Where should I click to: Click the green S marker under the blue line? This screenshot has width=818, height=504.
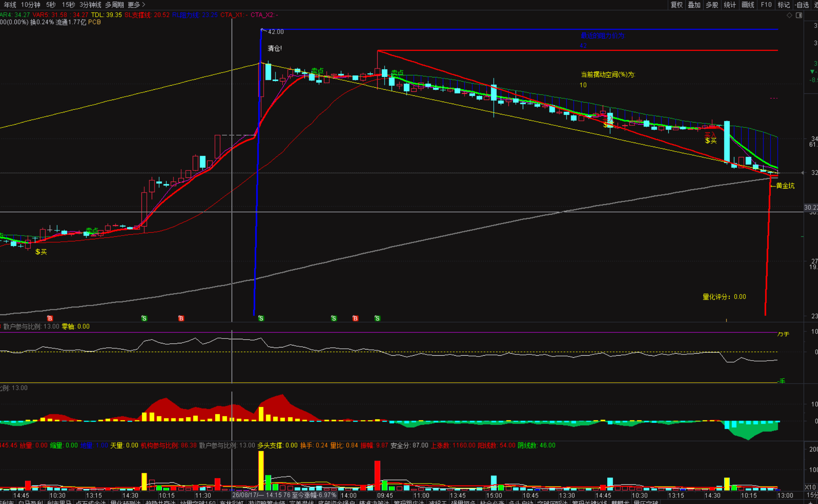click(x=261, y=318)
